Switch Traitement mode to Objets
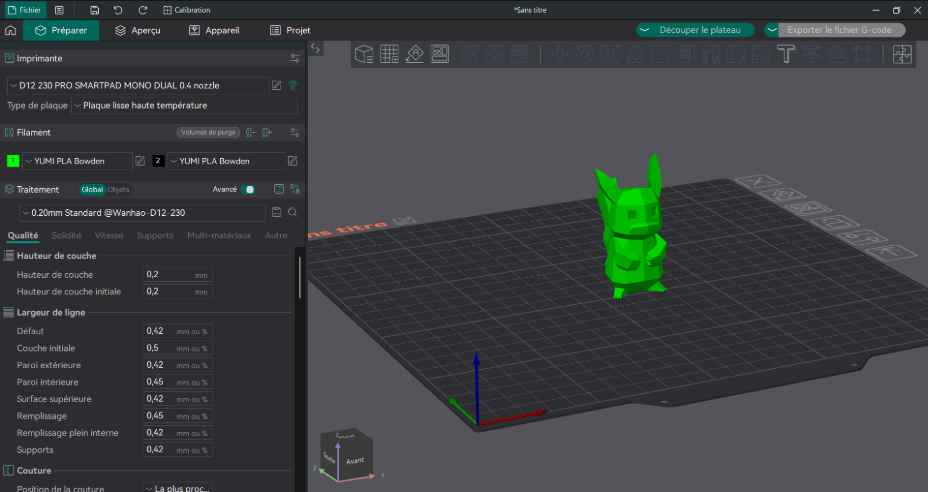The height and width of the screenshot is (492, 928). (x=118, y=189)
